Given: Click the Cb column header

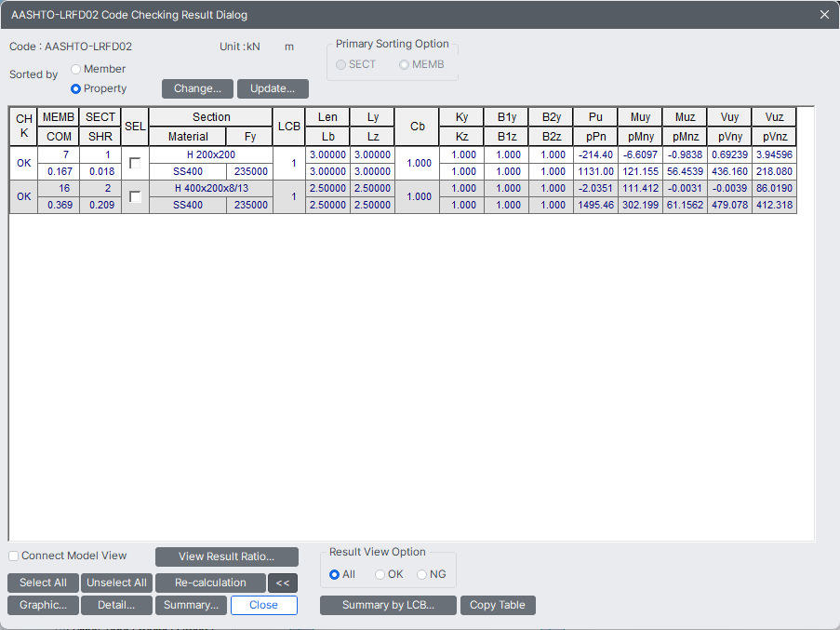Looking at the screenshot, I should [418, 127].
